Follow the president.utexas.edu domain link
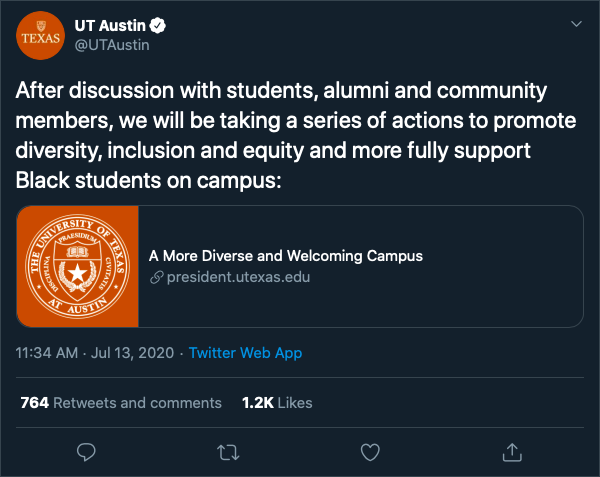600x477 pixels. (238, 277)
